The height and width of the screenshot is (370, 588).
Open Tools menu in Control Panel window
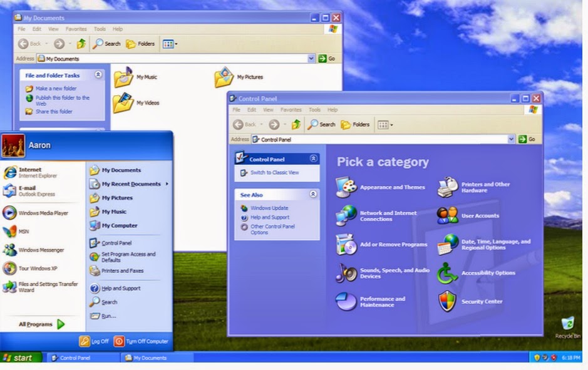point(314,110)
